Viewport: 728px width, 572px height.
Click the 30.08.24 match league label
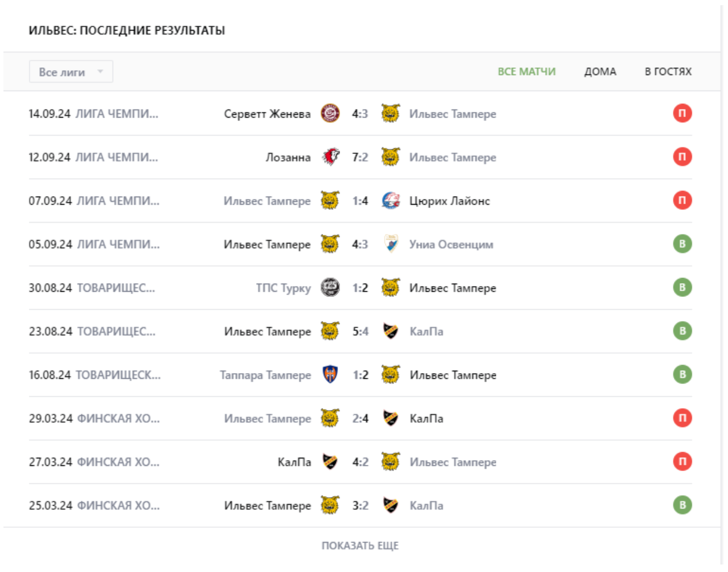[x=116, y=288]
